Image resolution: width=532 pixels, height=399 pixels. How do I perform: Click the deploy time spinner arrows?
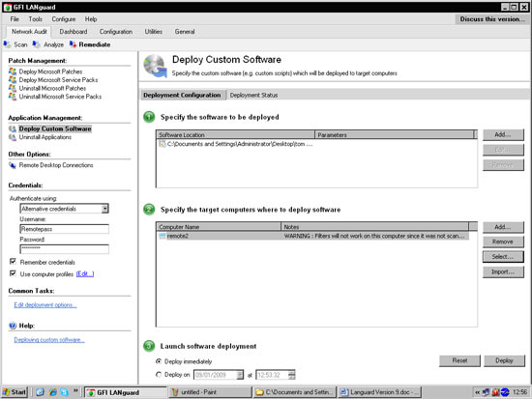coord(292,375)
